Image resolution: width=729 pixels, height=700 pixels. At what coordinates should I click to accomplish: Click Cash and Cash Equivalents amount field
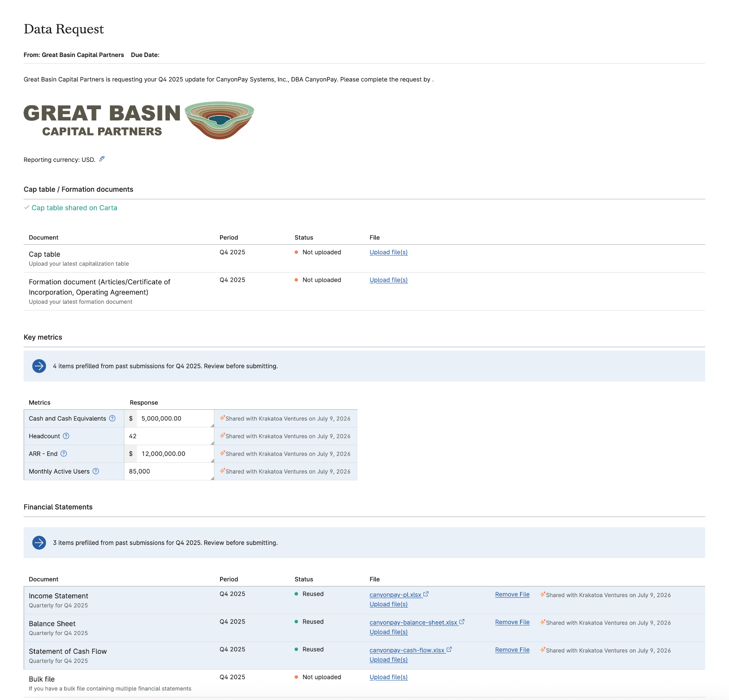click(x=175, y=419)
